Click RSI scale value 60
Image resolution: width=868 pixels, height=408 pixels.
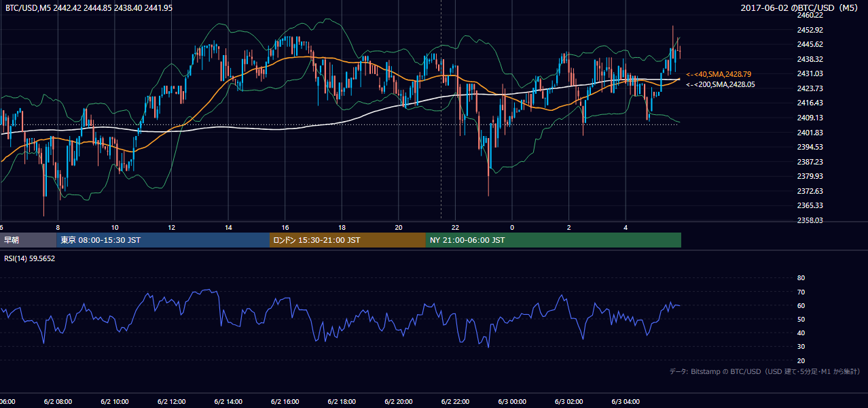click(x=801, y=305)
